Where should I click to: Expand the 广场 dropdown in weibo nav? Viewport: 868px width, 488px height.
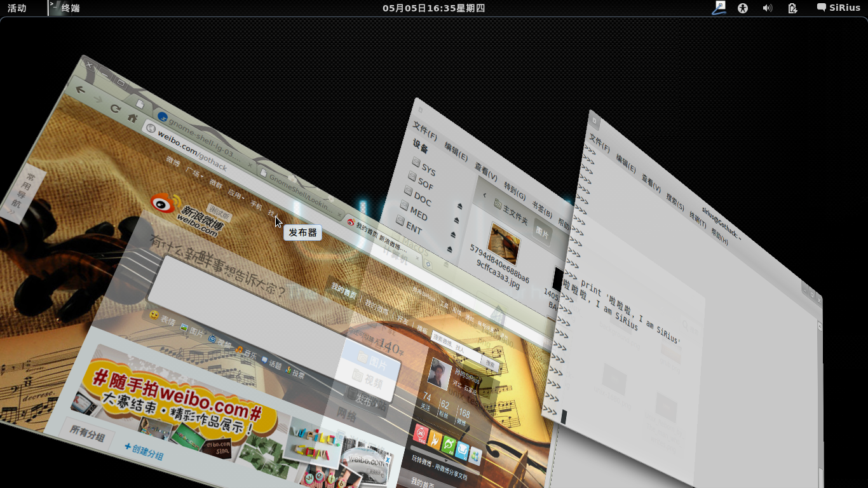coord(194,172)
